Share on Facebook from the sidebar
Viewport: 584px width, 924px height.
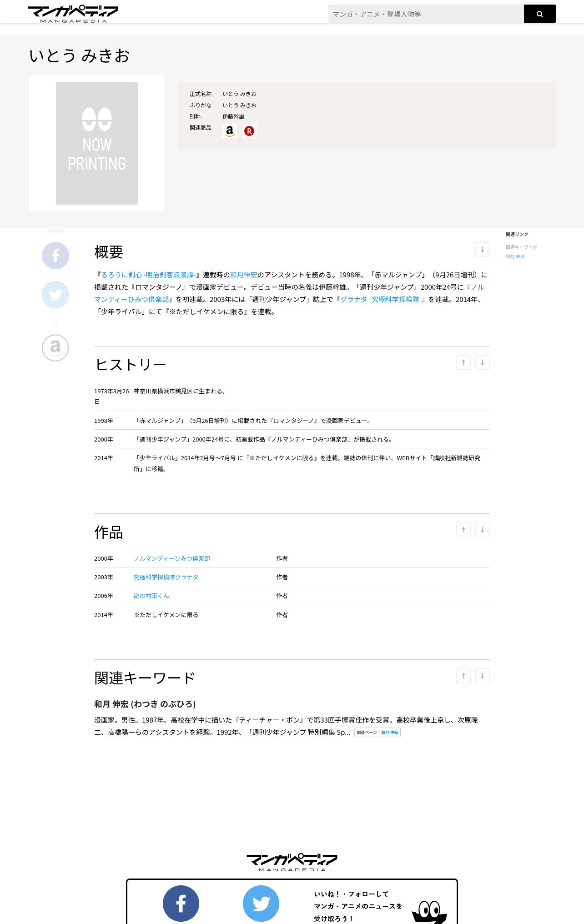(55, 256)
